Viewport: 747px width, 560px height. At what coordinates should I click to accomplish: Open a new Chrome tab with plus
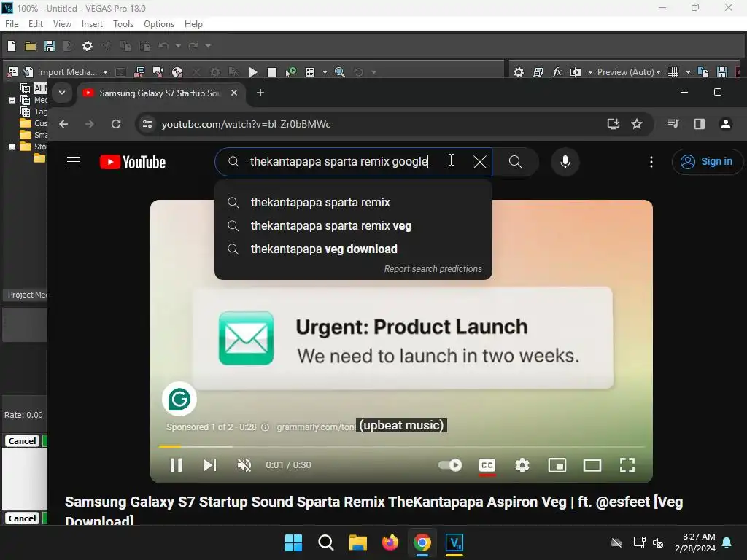(260, 93)
